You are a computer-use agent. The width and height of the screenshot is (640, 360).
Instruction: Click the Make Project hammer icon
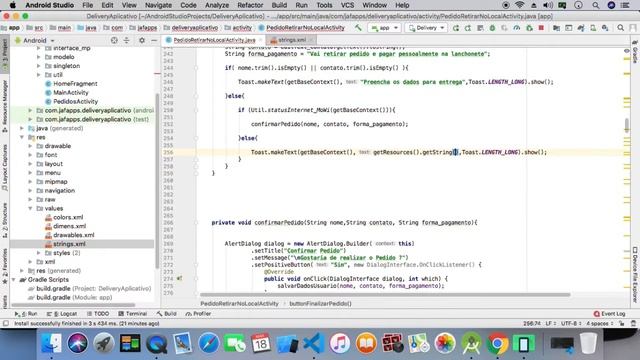pos(358,28)
